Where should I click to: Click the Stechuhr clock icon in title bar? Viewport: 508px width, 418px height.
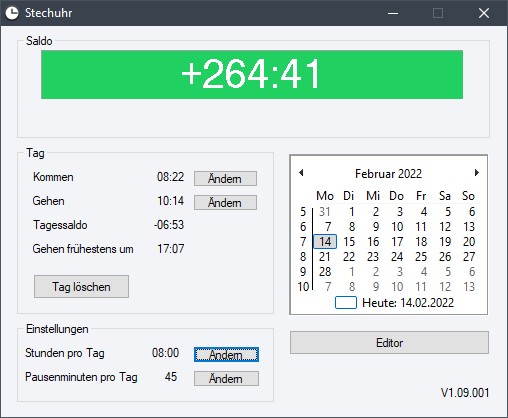[x=12, y=13]
